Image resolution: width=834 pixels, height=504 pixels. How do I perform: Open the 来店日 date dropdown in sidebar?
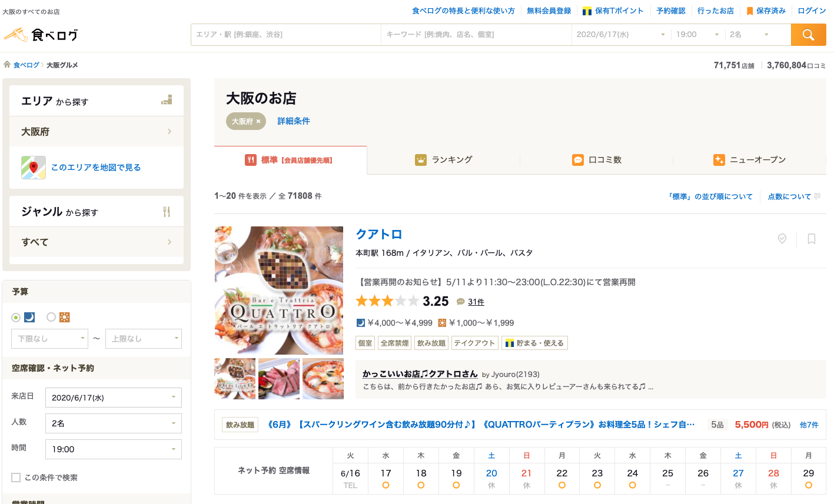tap(114, 398)
